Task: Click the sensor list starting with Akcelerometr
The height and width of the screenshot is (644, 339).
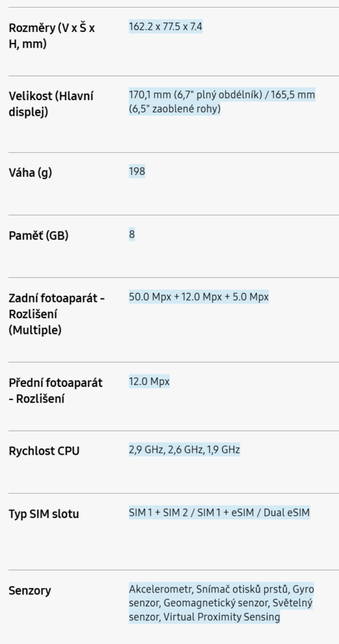Action: (221, 603)
